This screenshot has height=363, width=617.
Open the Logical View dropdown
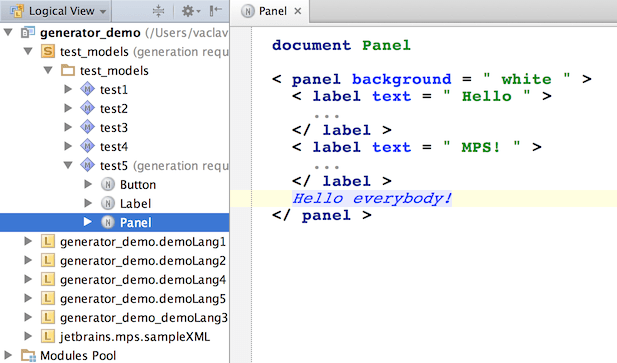(x=58, y=11)
